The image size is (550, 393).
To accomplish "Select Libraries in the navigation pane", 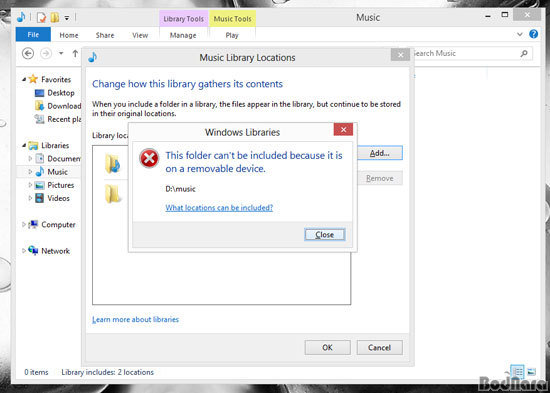I will click(x=55, y=145).
